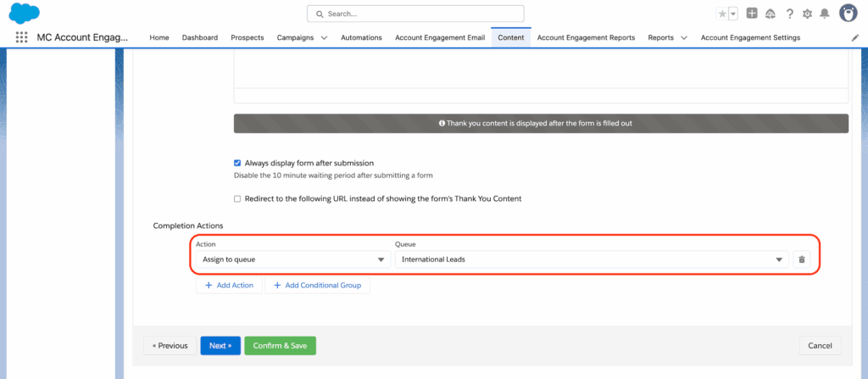Open the Account Engagement Settings tab

(x=750, y=37)
